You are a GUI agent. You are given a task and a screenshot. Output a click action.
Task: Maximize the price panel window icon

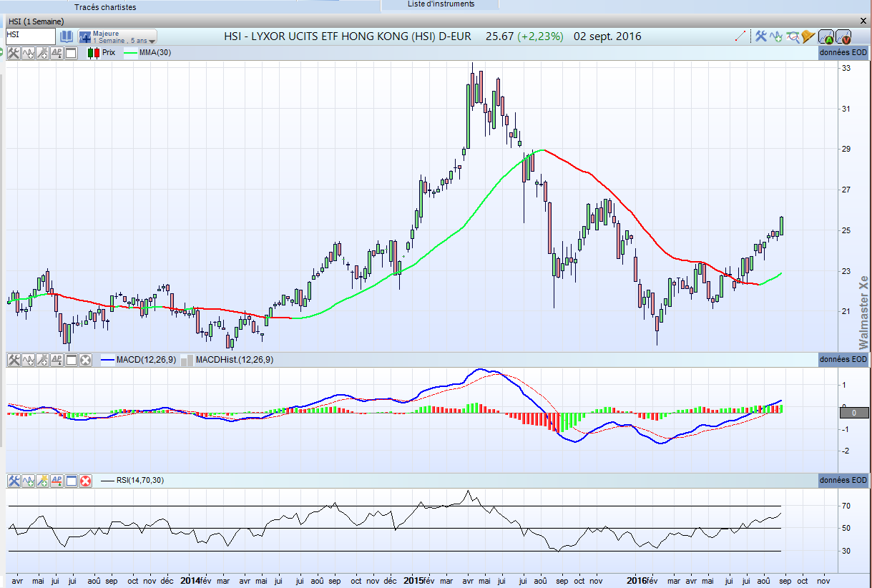coord(71,53)
